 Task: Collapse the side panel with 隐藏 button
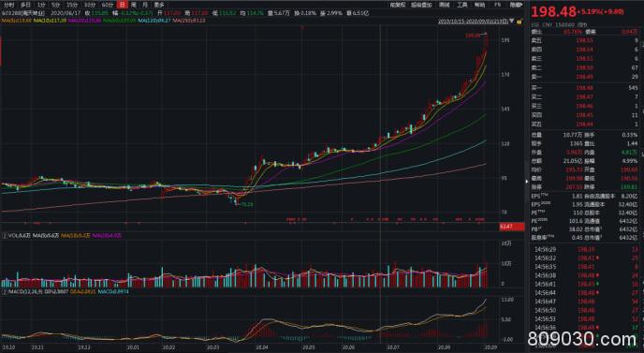tap(516, 5)
